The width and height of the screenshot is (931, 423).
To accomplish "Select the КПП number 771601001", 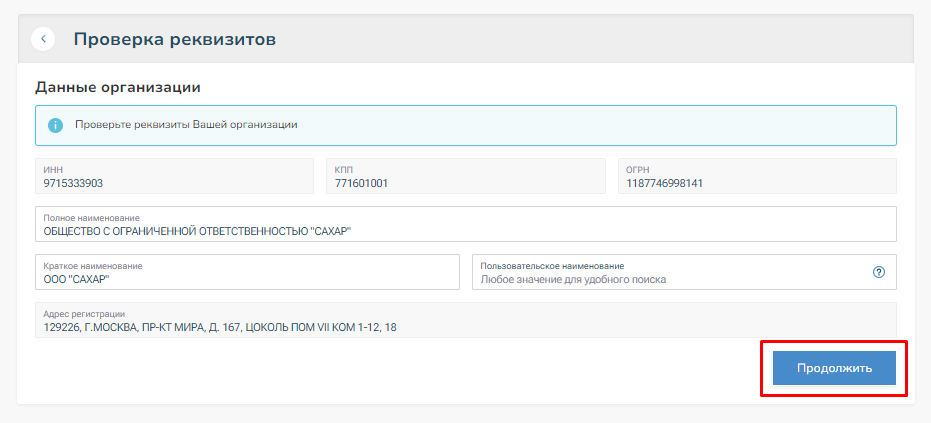I will tap(361, 183).
